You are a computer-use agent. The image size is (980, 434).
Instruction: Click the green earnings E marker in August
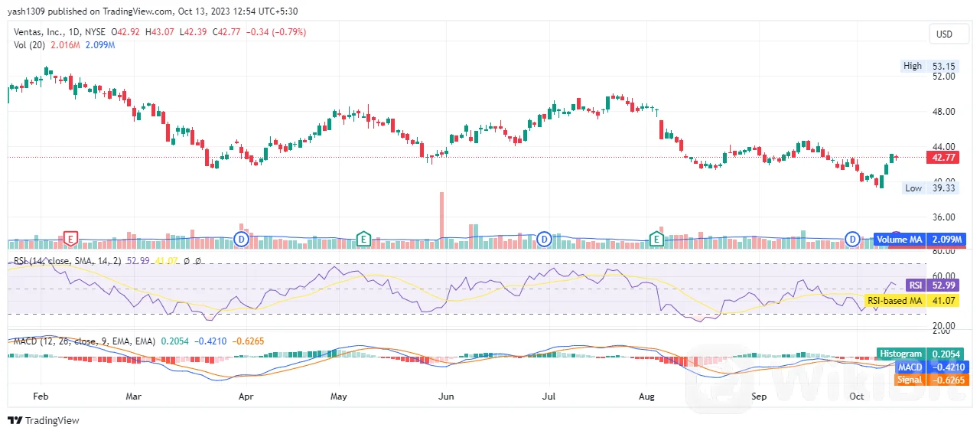coord(656,239)
